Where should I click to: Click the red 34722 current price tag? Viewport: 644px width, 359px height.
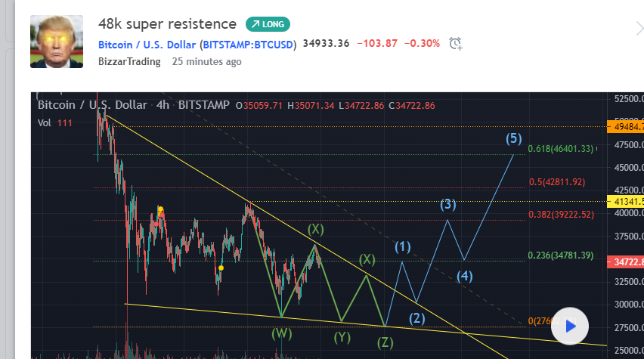(x=624, y=261)
